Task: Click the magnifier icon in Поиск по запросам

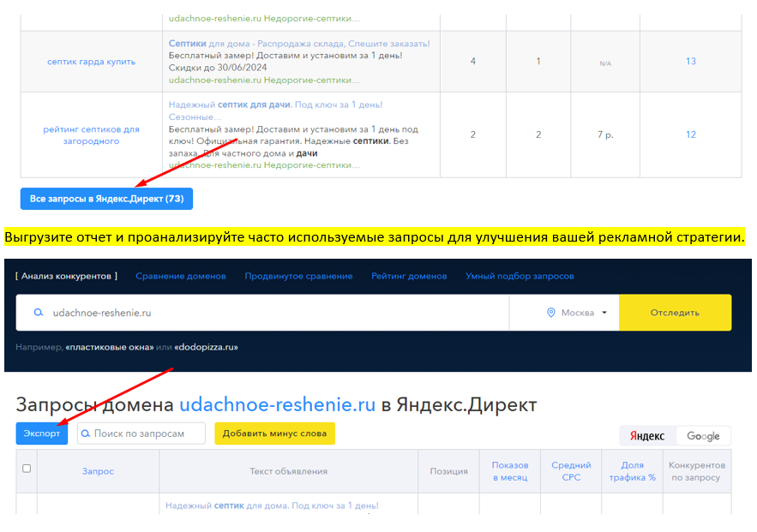Action: click(x=86, y=433)
